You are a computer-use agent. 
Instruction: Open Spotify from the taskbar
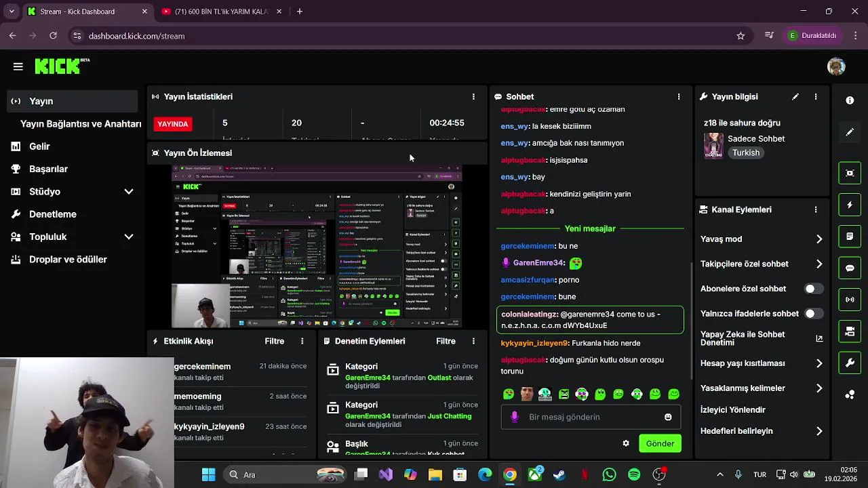[x=634, y=474]
